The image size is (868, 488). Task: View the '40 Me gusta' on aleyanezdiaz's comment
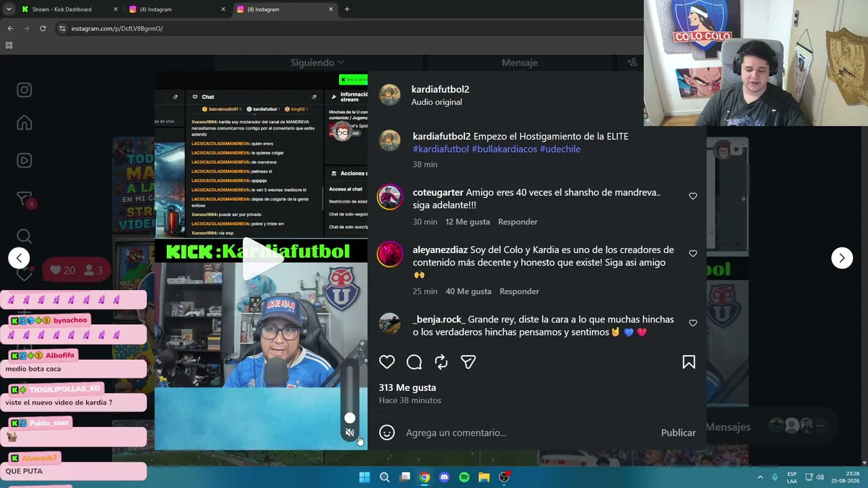(x=469, y=291)
